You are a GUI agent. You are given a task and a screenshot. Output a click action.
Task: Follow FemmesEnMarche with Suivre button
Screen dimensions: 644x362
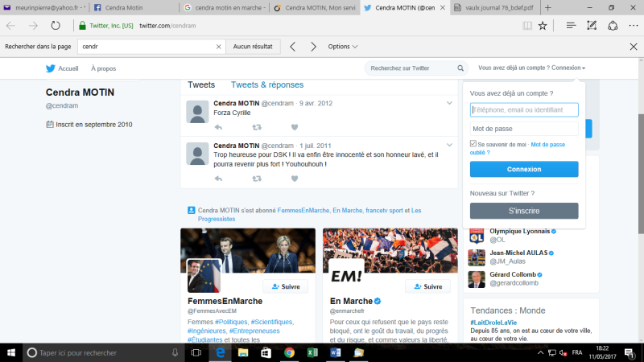click(x=286, y=286)
